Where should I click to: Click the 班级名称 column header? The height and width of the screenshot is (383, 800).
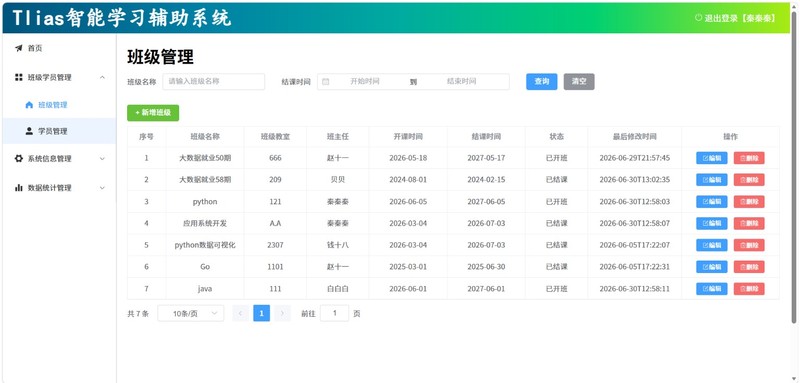205,137
